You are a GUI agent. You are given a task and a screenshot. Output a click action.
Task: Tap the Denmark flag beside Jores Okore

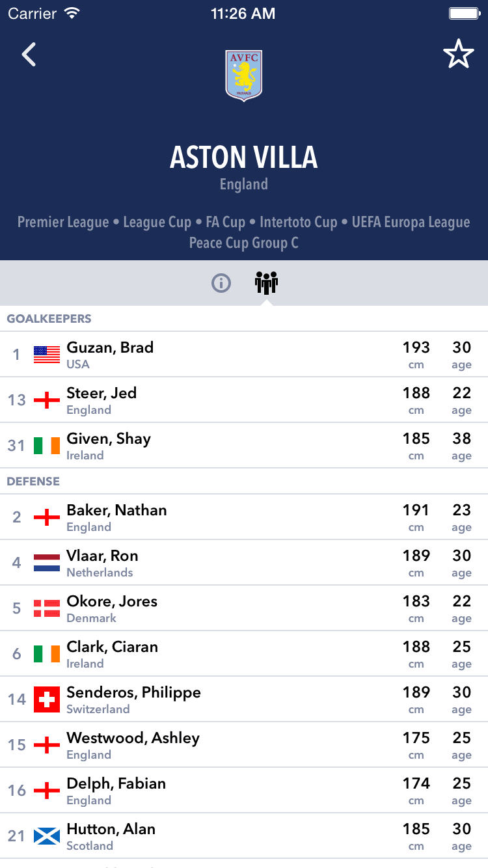[x=47, y=608]
